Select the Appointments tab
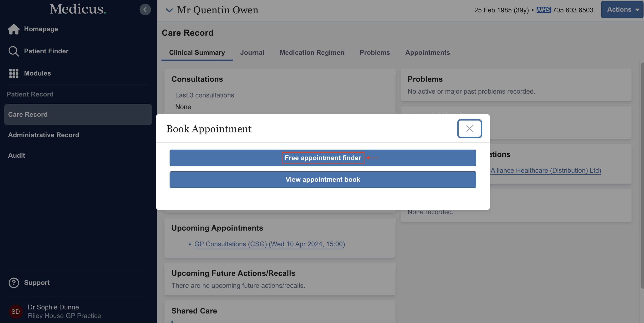The height and width of the screenshot is (323, 644). (427, 52)
